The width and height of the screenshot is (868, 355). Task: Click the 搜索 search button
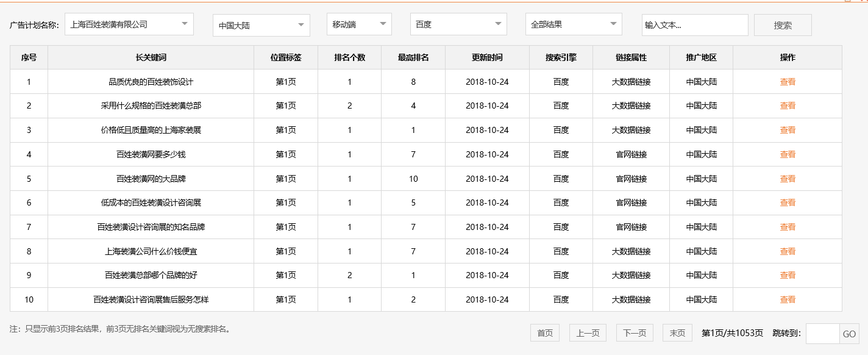click(782, 24)
